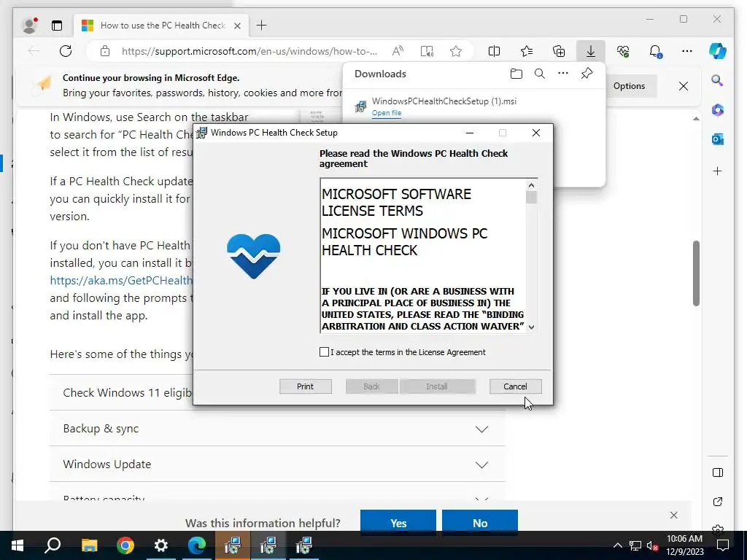Launch Google Chrome from taskbar
747x560 pixels.
coord(125,545)
